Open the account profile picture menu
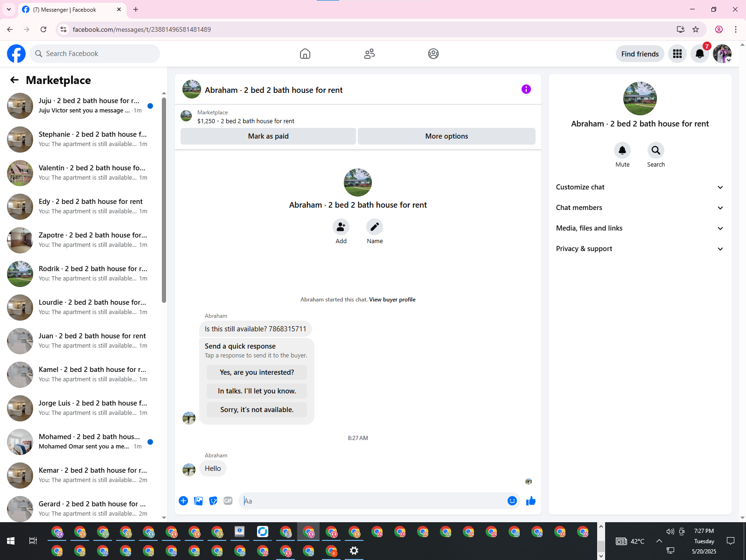The height and width of the screenshot is (560, 746). (722, 54)
